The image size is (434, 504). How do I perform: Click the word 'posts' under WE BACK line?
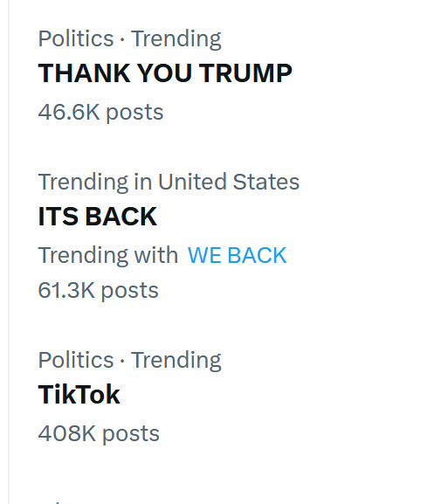(x=130, y=291)
